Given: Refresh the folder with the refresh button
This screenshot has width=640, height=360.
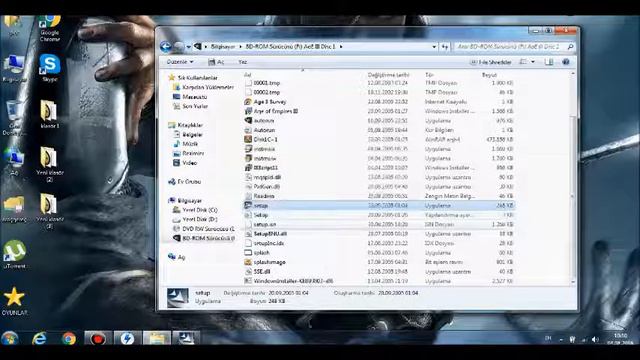Looking at the screenshot, I should point(444,47).
